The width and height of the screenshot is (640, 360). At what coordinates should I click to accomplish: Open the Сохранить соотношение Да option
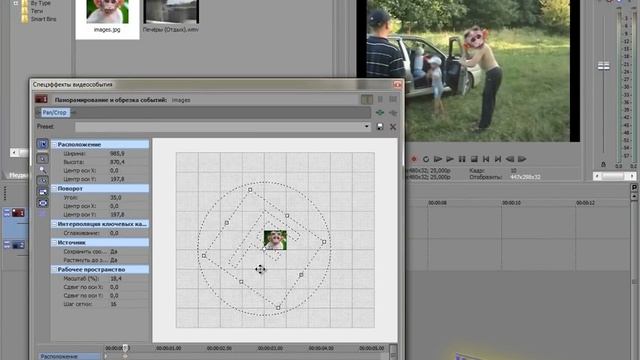113,252
